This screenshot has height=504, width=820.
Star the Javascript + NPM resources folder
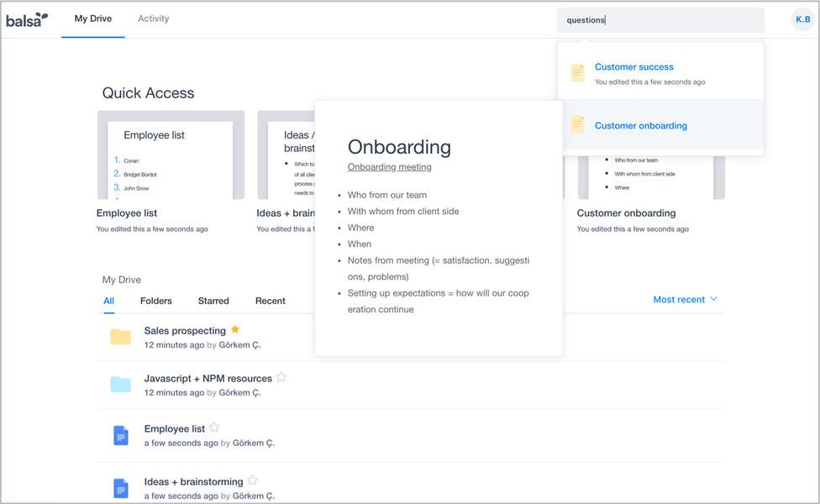pos(281,377)
